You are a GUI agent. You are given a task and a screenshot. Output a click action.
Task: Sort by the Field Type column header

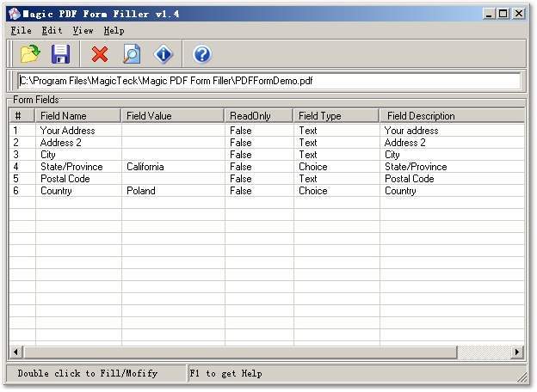[336, 115]
